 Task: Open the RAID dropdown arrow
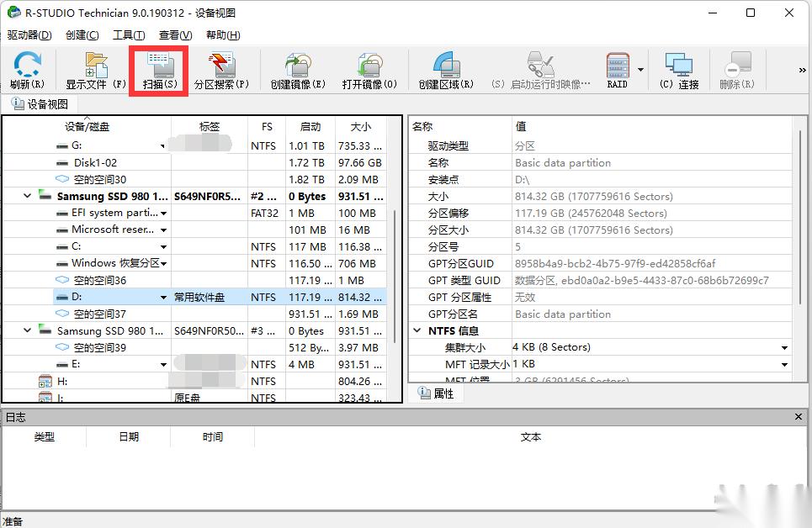coord(640,70)
